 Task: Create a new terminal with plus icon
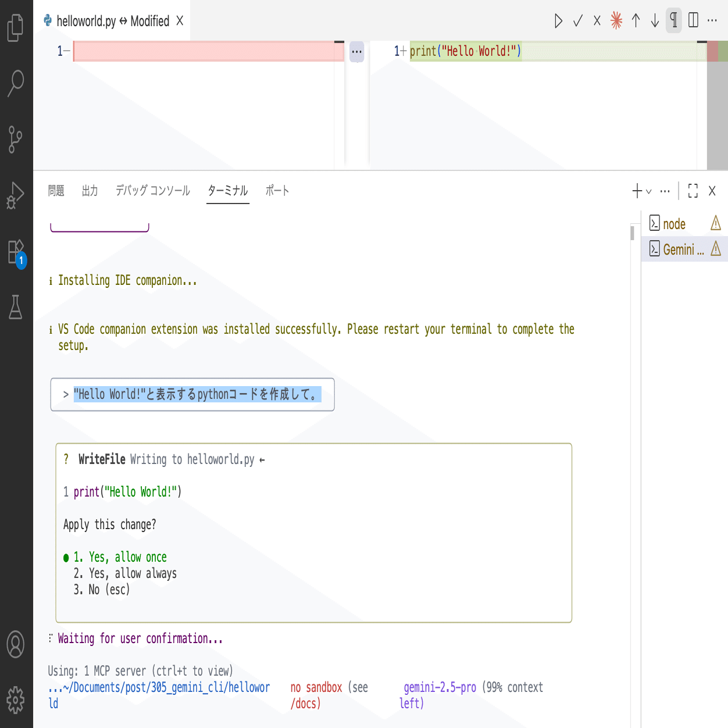click(637, 191)
